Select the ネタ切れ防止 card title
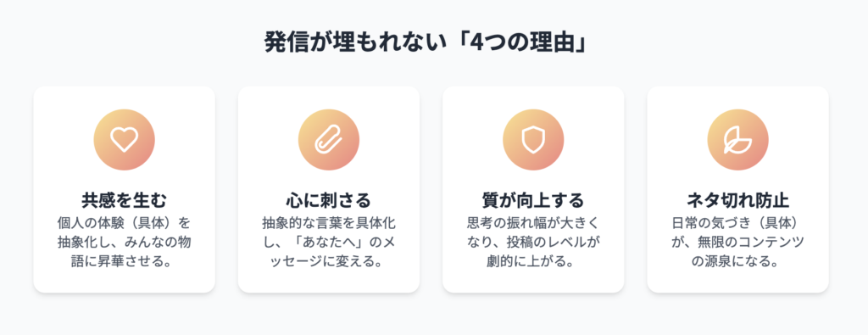The width and height of the screenshot is (868, 335). coord(738,200)
